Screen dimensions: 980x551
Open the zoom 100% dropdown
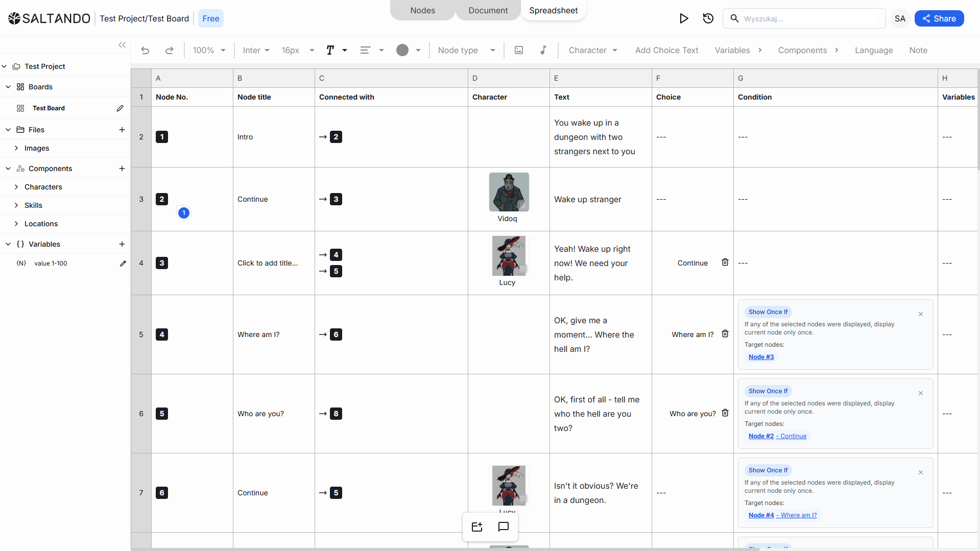pos(209,50)
